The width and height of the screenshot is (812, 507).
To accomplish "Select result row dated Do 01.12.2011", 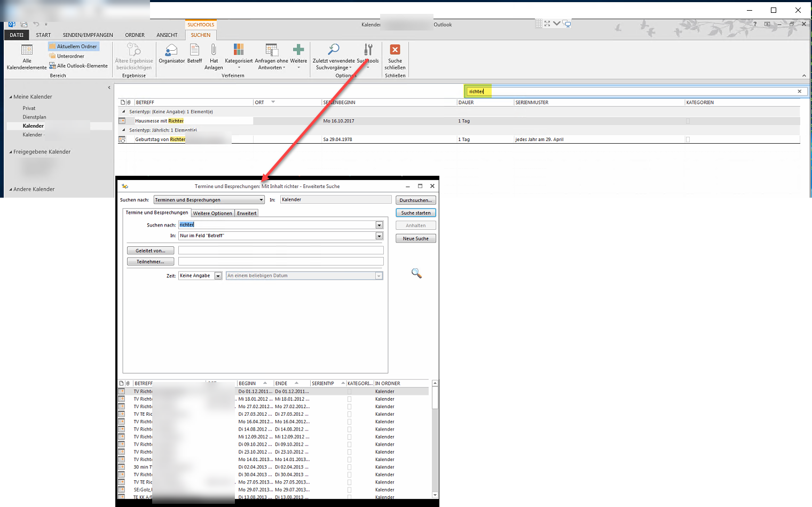I will click(273, 392).
